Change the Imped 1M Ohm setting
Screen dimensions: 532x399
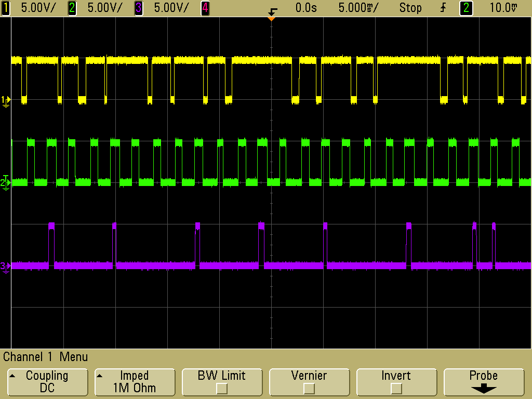click(x=134, y=382)
